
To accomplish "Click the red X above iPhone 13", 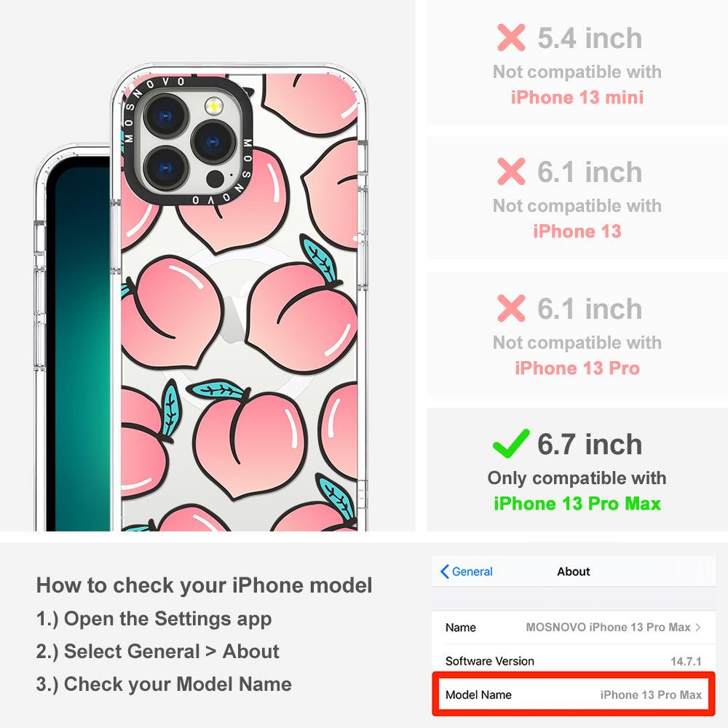I will coord(511,171).
